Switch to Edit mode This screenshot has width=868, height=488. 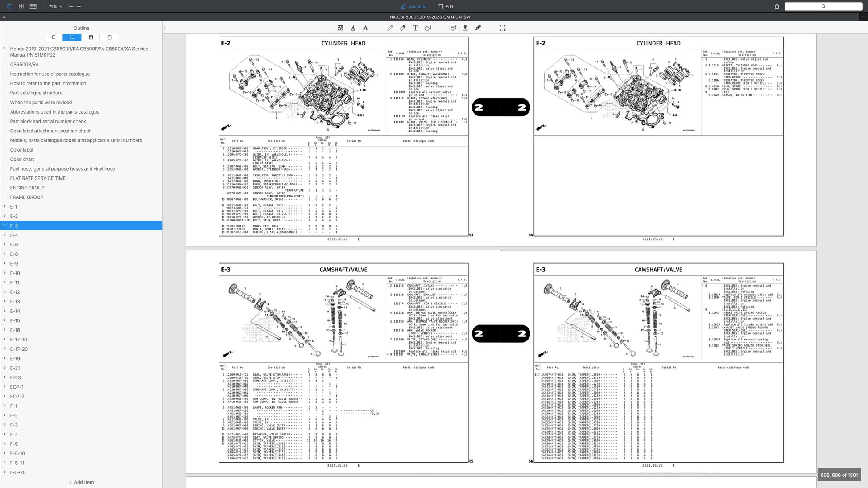(x=446, y=7)
